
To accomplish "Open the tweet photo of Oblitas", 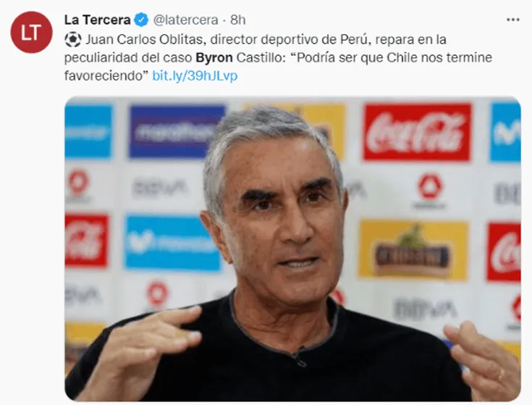I will [292, 249].
